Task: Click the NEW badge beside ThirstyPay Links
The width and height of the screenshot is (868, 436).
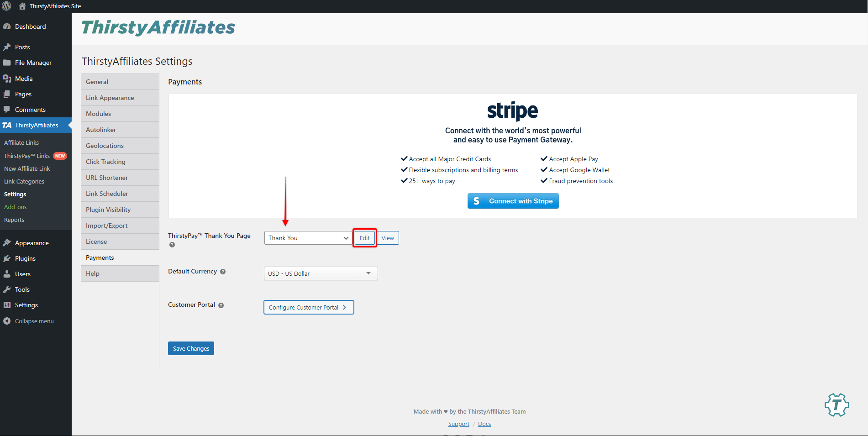Action: (x=60, y=156)
